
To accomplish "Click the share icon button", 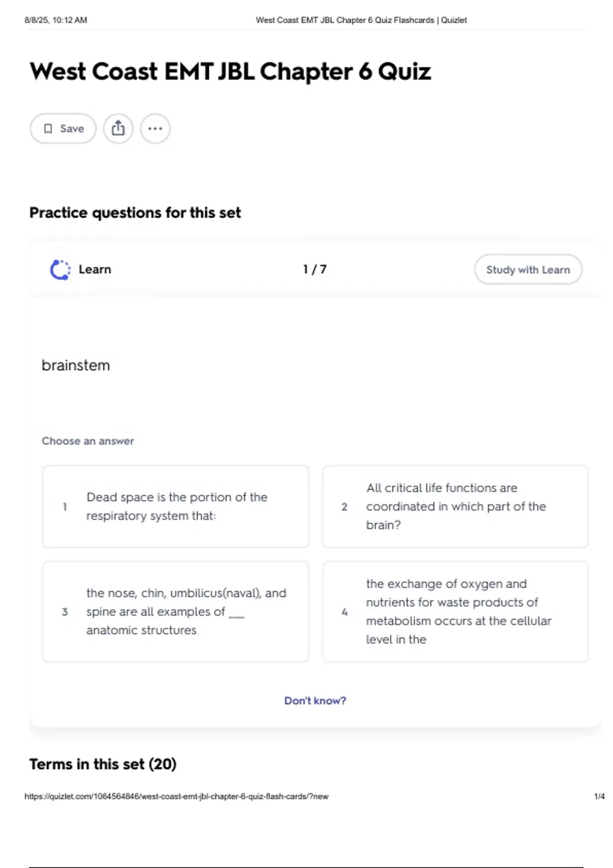I will (x=118, y=128).
